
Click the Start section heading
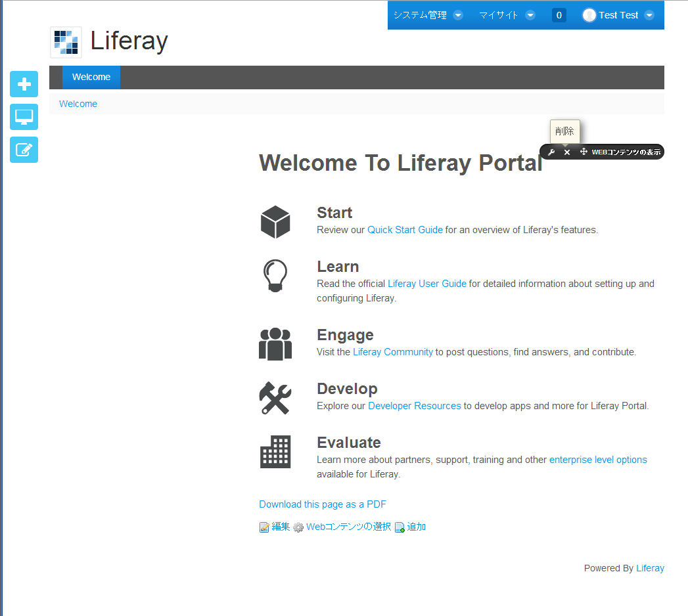tap(334, 213)
